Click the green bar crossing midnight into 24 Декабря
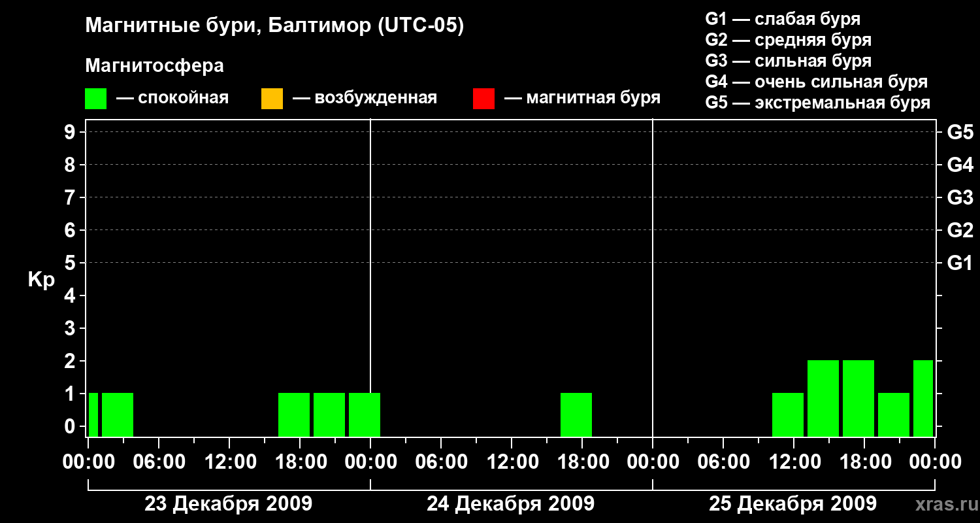The width and height of the screenshot is (980, 523). pos(365,414)
